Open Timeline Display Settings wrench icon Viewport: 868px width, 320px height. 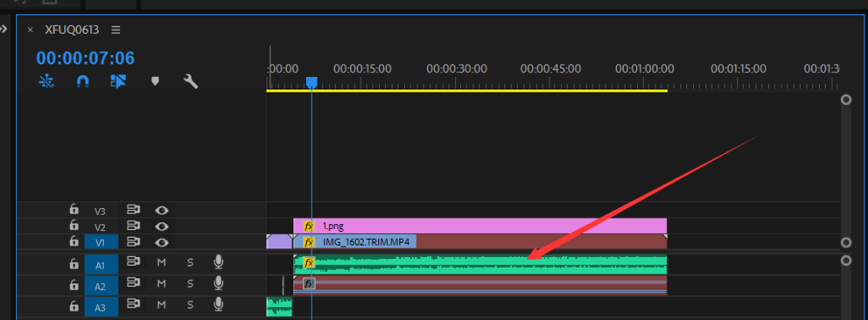tap(191, 82)
